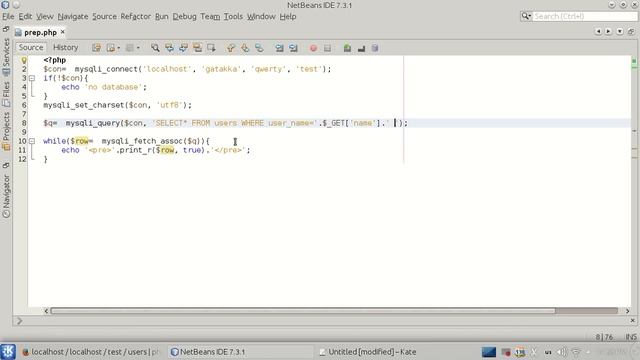Click the scroll left arrow of horizontal scrollbar
The width and height of the screenshot is (640, 360).
tap(46, 311)
